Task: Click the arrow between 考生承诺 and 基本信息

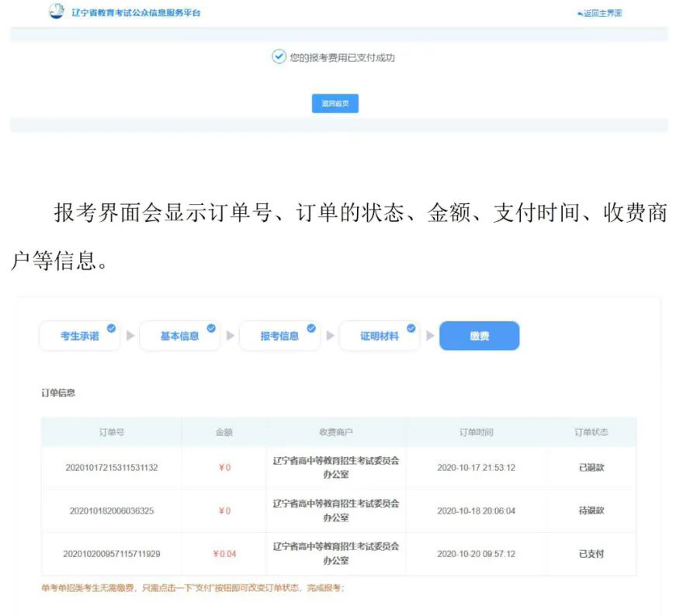Action: tap(130, 336)
